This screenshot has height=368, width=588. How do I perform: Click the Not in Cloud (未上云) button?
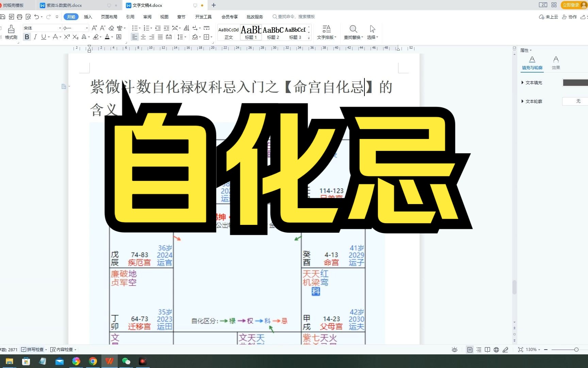tap(549, 17)
